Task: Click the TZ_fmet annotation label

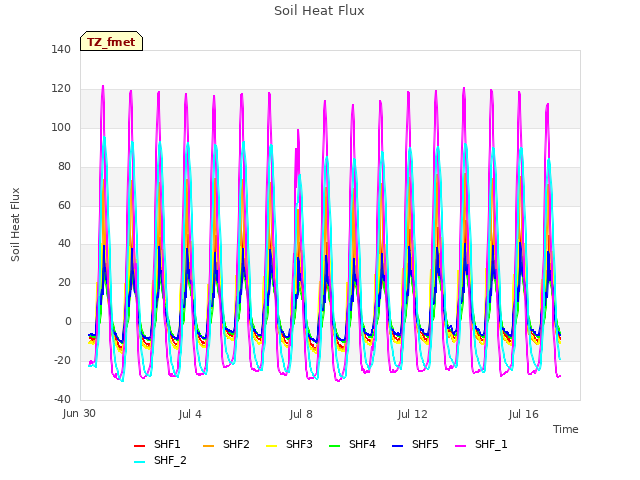Action: 111,42
